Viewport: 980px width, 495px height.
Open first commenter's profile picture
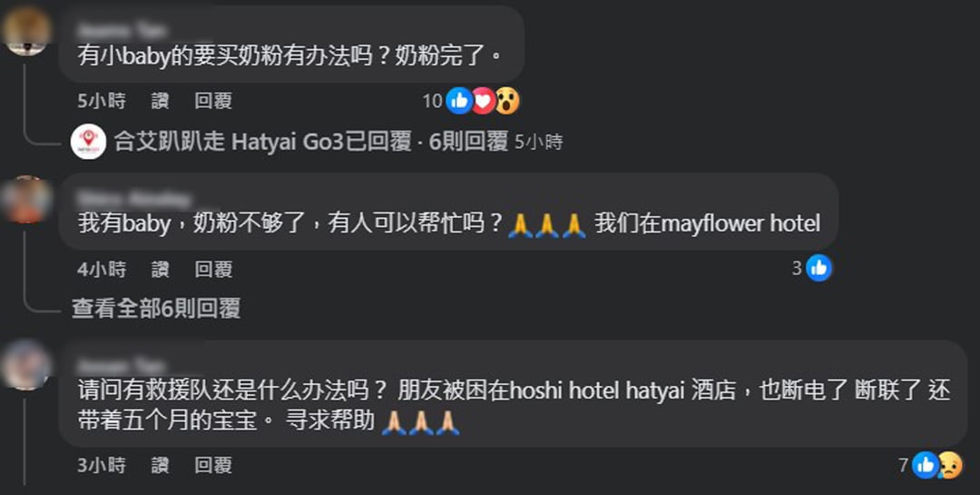pos(26,29)
